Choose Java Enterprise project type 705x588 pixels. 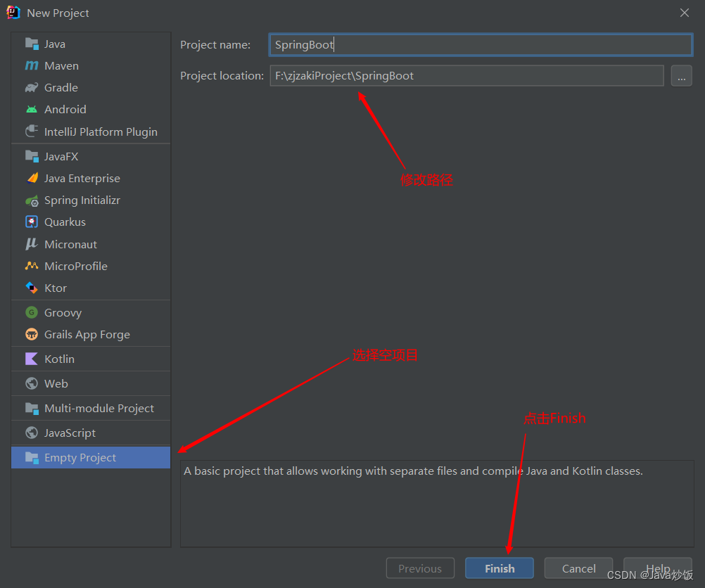(91, 179)
